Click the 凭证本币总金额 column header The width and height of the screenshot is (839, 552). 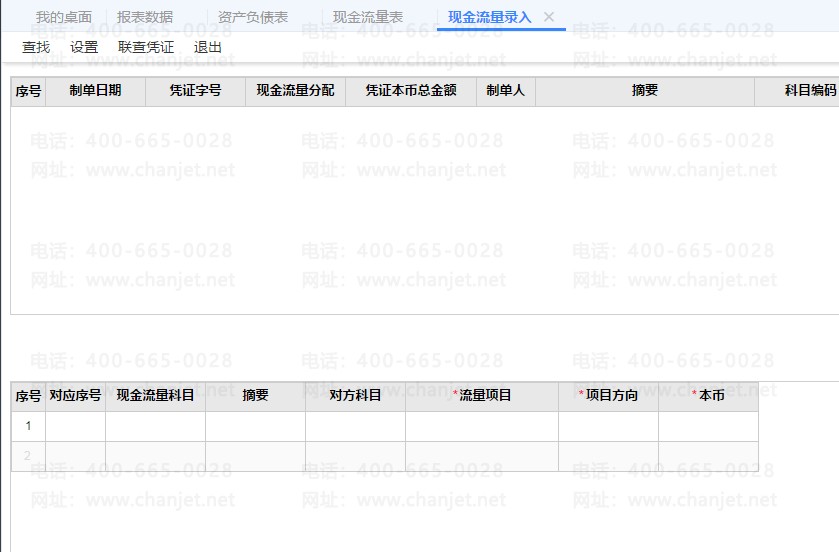coord(410,91)
